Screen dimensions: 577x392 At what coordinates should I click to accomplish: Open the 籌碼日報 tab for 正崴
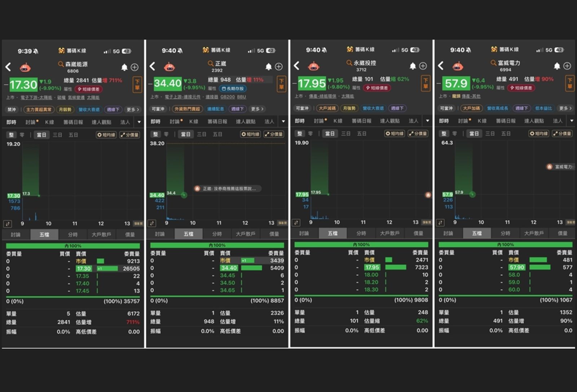pyautogui.click(x=217, y=121)
